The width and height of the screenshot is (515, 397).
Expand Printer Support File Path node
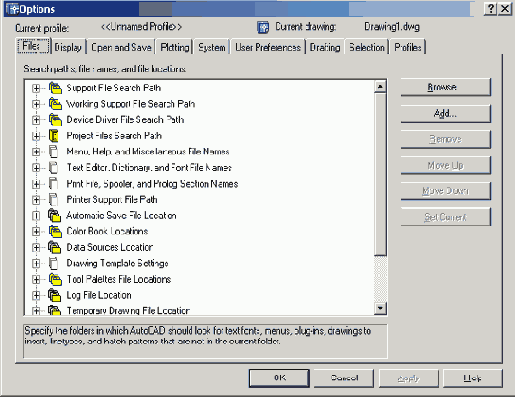tap(36, 200)
